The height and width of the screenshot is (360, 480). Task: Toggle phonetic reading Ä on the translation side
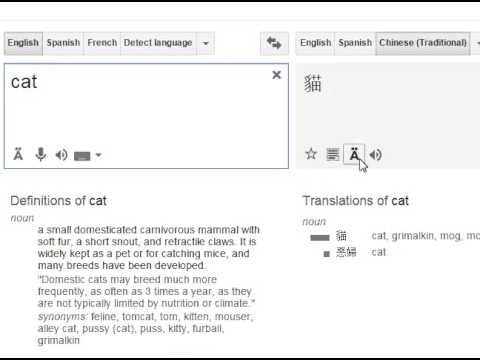[x=354, y=154]
